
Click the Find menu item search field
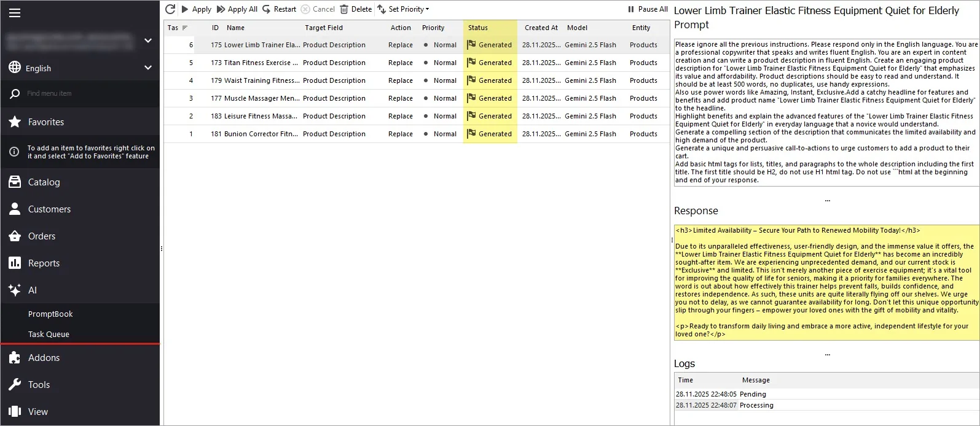pyautogui.click(x=80, y=94)
